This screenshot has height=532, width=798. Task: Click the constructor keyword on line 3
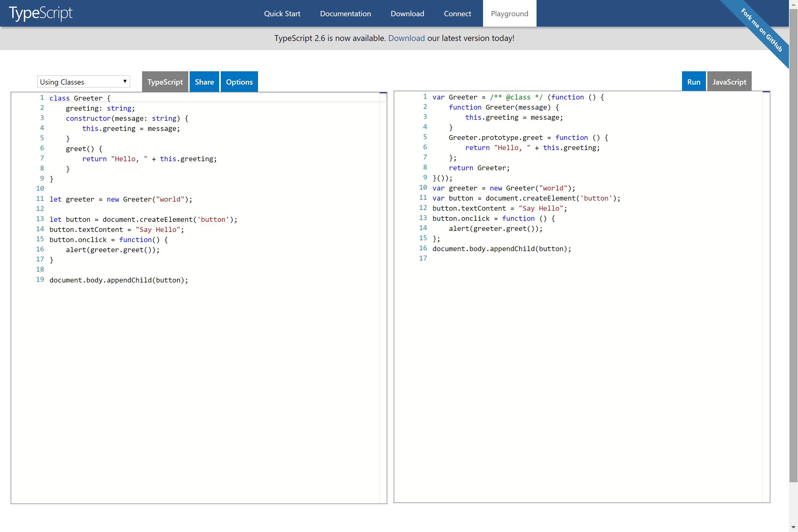[x=88, y=118]
